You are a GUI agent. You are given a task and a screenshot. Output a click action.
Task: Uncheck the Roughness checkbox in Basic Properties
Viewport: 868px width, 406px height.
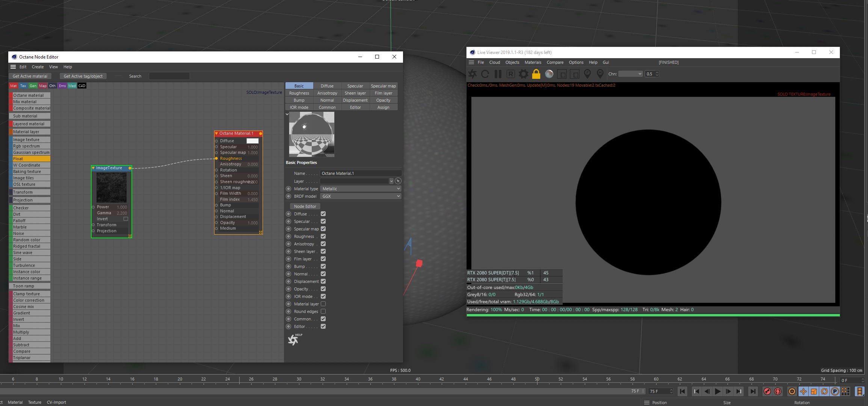323,236
